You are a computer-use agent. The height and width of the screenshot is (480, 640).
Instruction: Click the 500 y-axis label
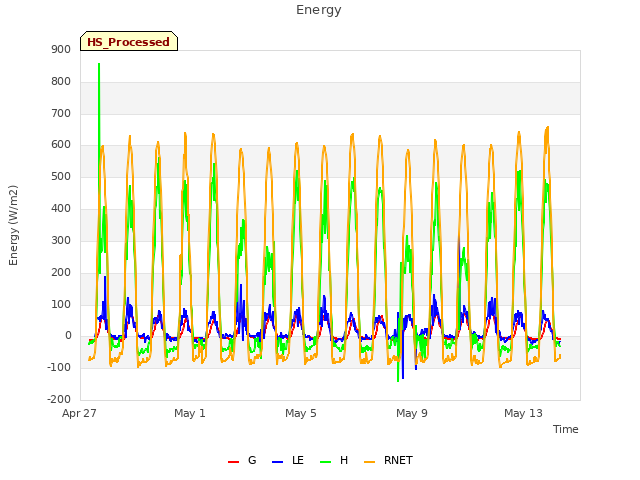(x=61, y=176)
